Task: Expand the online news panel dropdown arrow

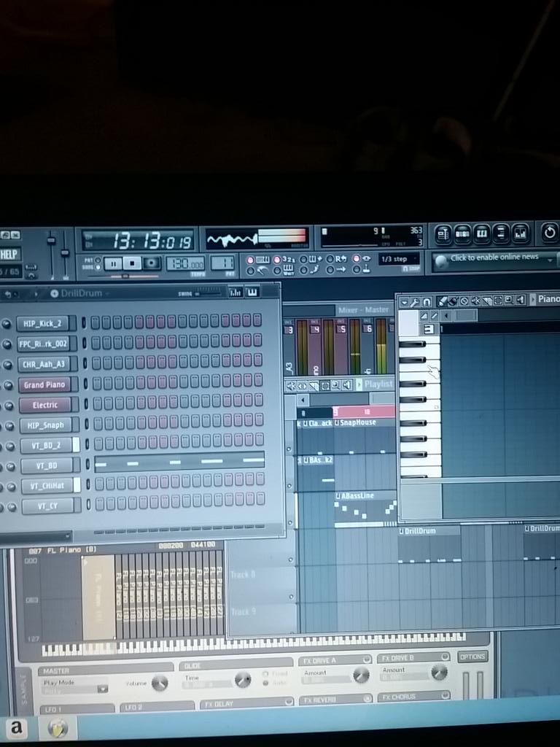Action: 551,260
